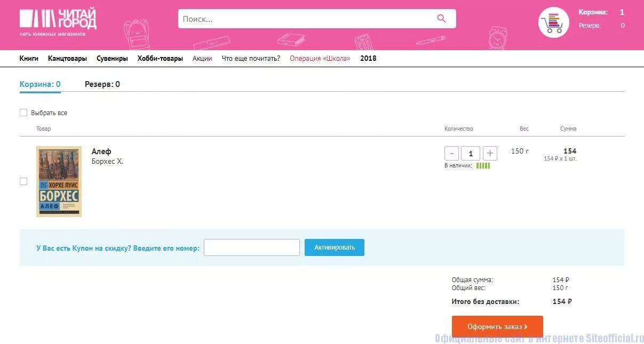Open Сувениры menu
The image size is (644, 344).
coord(112,59)
